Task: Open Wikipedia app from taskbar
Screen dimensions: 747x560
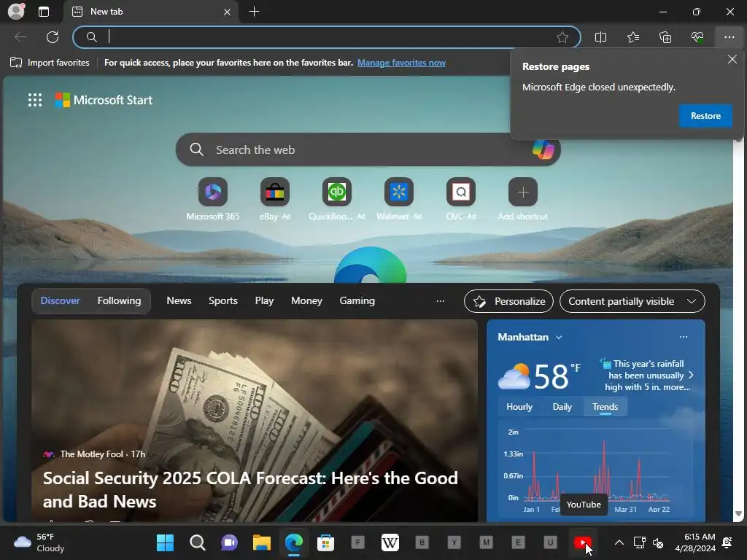Action: coord(390,542)
